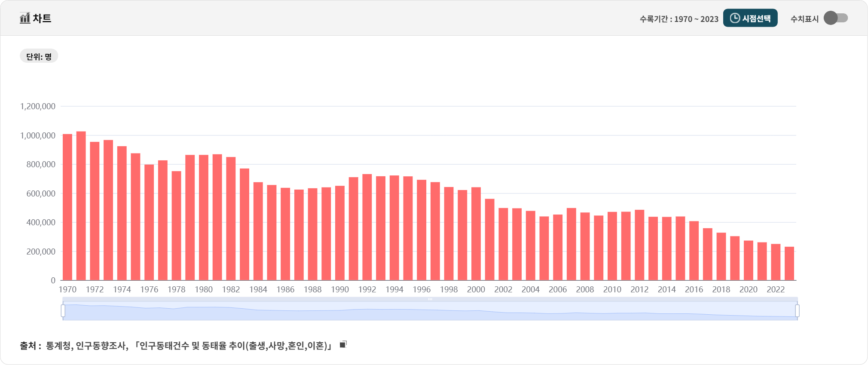Click the 차트 panel heading

42,18
